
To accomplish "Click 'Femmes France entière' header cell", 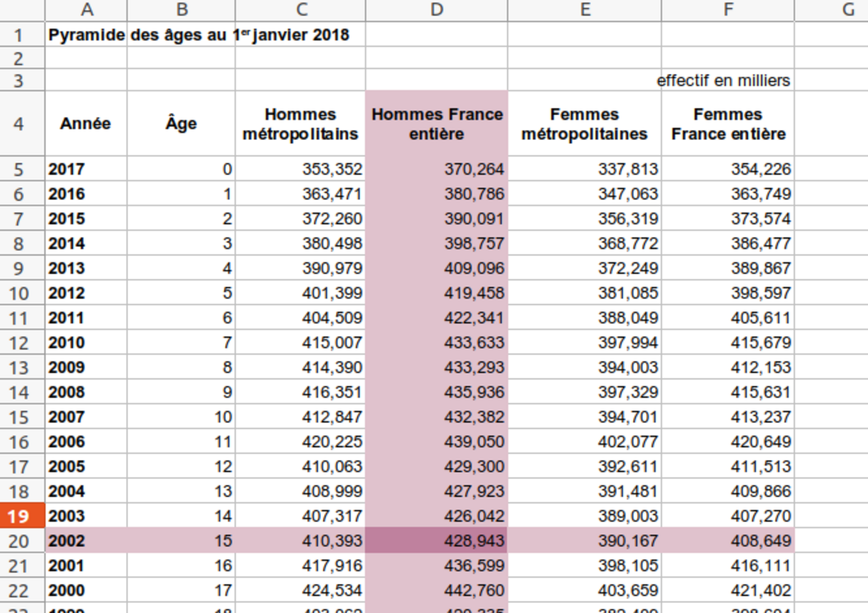I will pos(728,124).
